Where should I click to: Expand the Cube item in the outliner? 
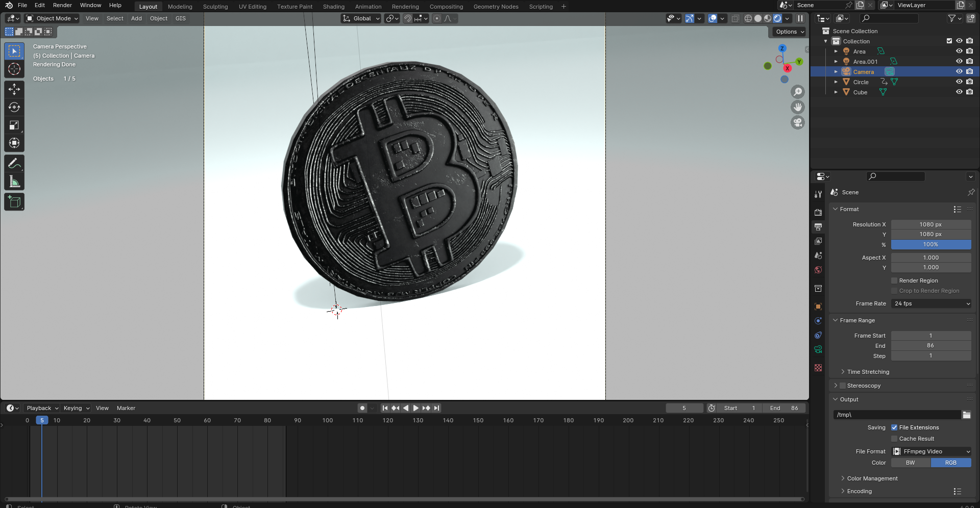pyautogui.click(x=836, y=92)
